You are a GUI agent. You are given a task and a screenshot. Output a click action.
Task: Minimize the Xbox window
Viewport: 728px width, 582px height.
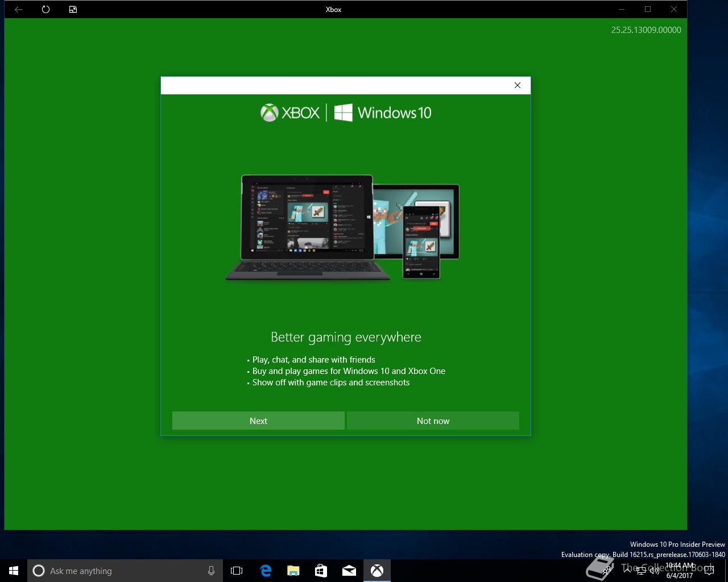pos(622,9)
